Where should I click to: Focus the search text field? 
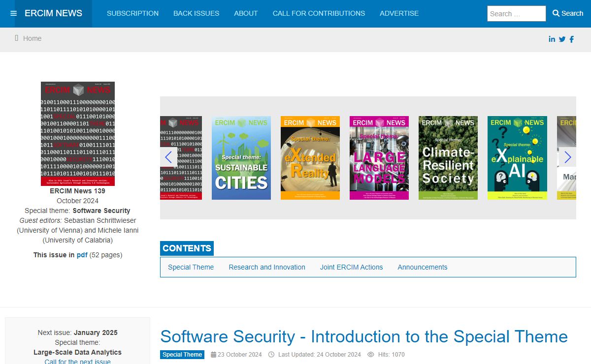pos(517,14)
